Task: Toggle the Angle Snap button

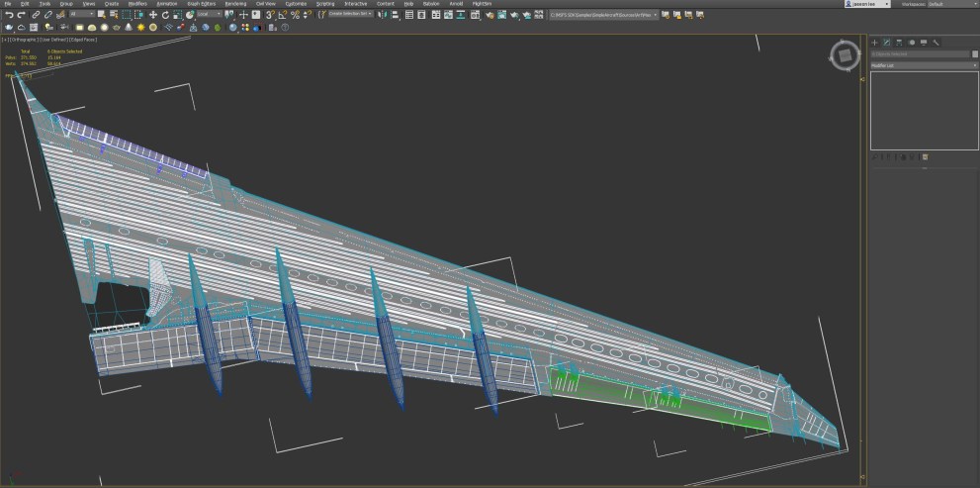Action: 283,15
